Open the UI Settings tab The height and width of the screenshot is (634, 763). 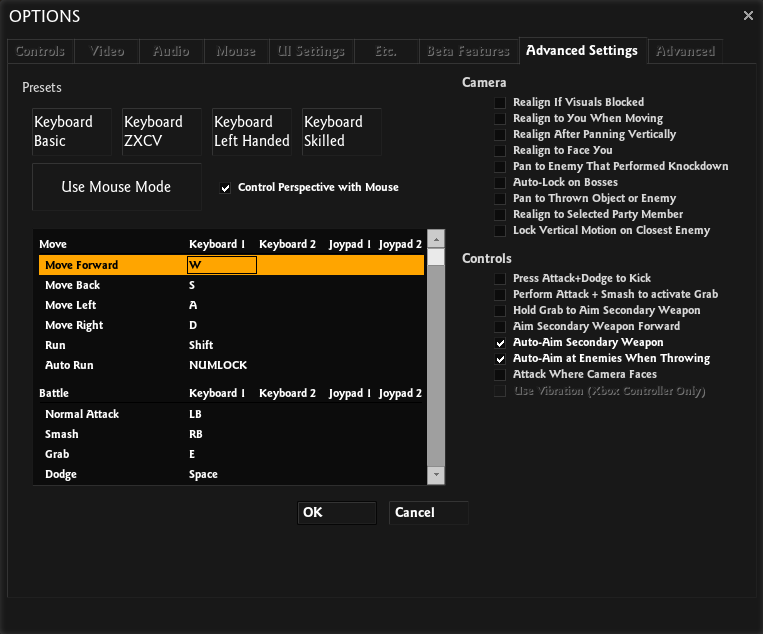click(311, 51)
